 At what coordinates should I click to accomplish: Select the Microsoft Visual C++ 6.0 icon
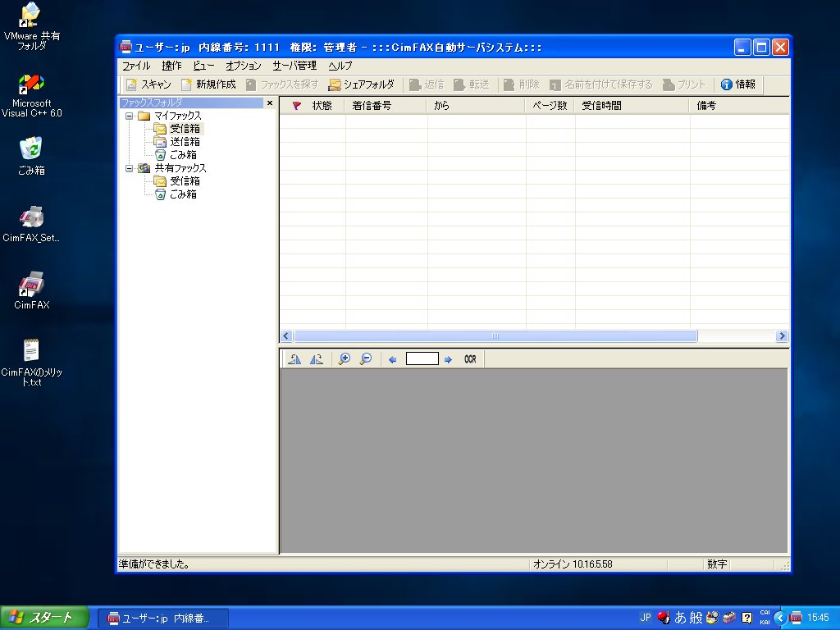coord(32,96)
